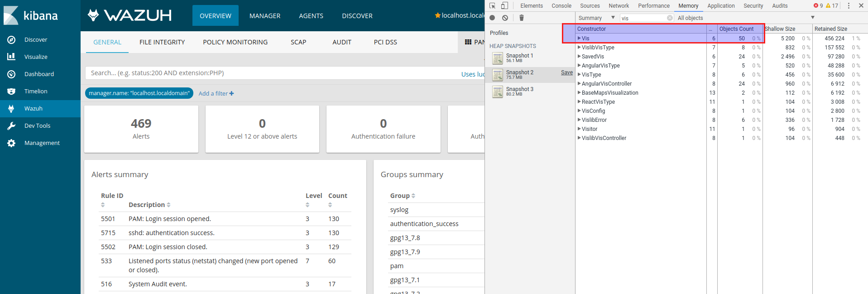Click the Save link for Snapshot 2
This screenshot has height=294, width=868.
pyautogui.click(x=567, y=72)
